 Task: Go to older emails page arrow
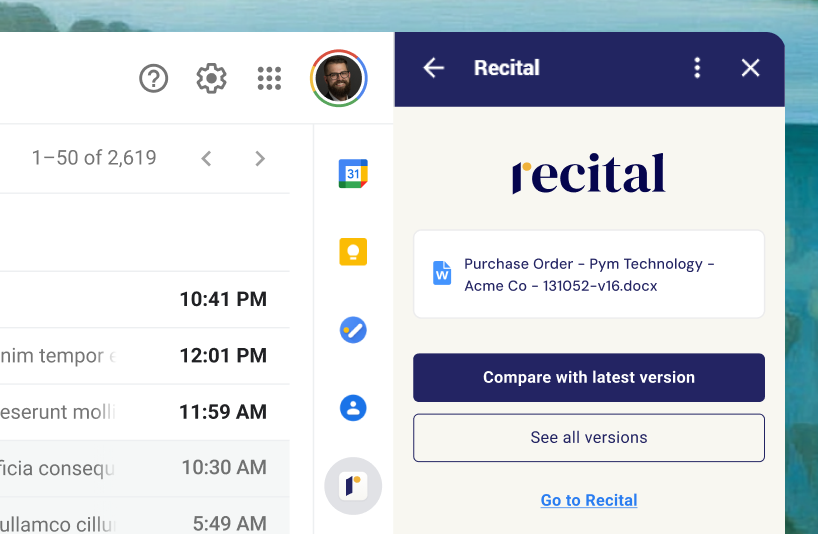(260, 159)
